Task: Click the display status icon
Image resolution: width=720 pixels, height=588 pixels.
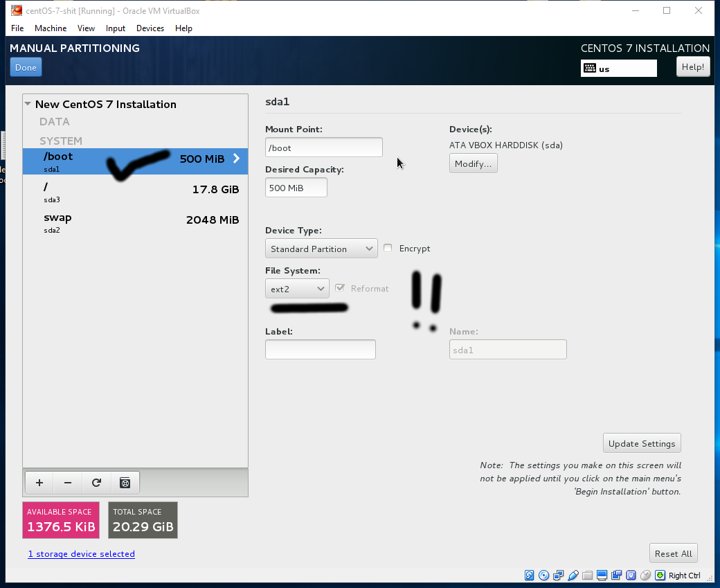Action: click(602, 575)
